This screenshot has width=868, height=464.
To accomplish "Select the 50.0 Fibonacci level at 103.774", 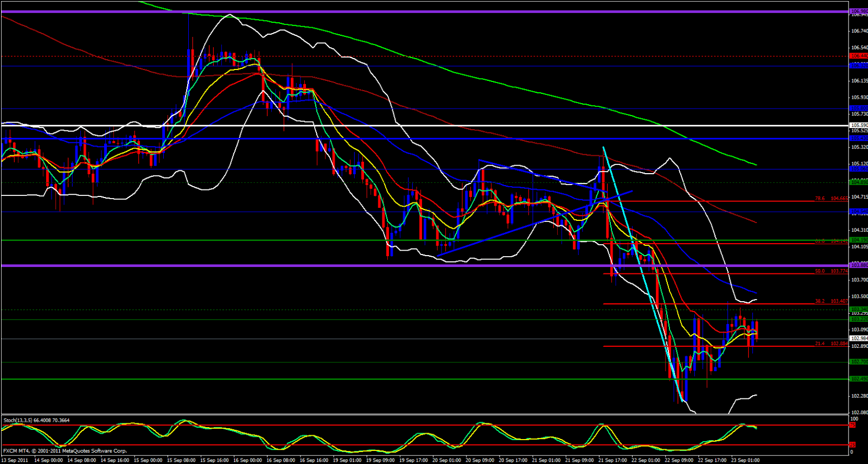I will click(831, 271).
